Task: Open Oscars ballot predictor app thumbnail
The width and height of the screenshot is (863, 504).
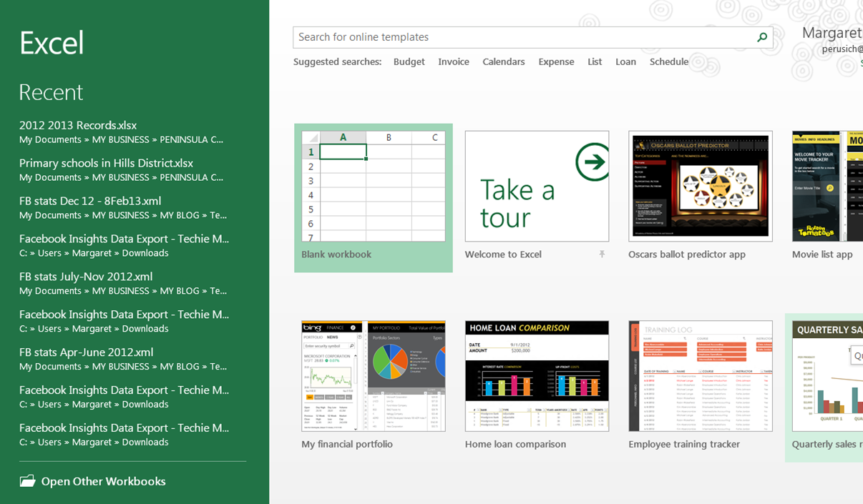Action: coord(701,186)
